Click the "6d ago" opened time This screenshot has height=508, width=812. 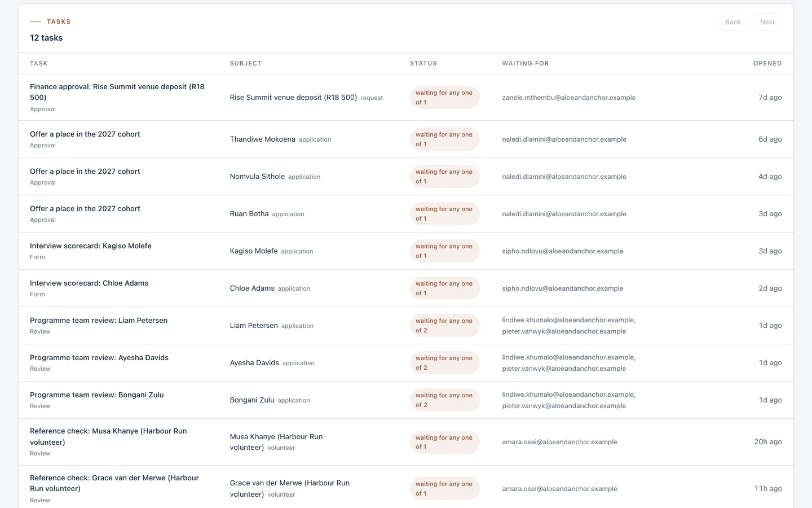(x=770, y=139)
